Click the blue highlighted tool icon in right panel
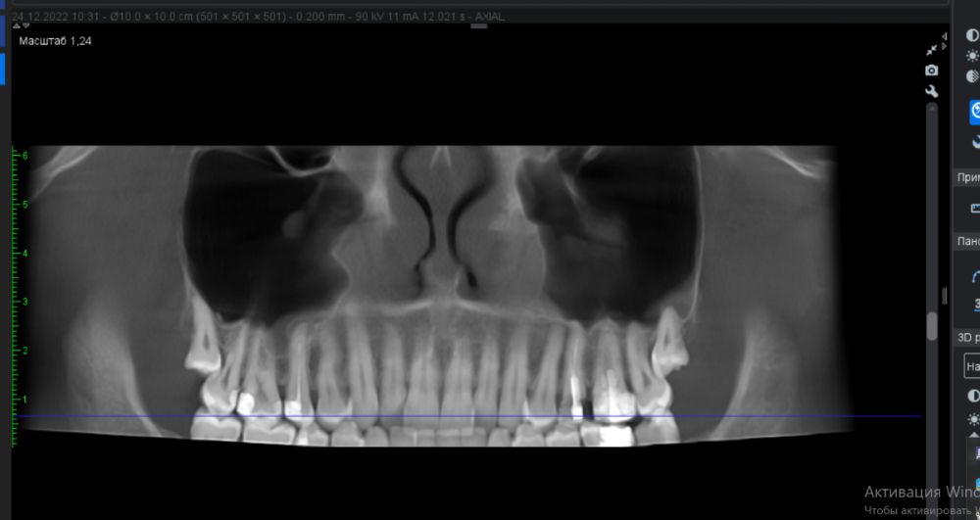This screenshot has height=520, width=980. 974,112
